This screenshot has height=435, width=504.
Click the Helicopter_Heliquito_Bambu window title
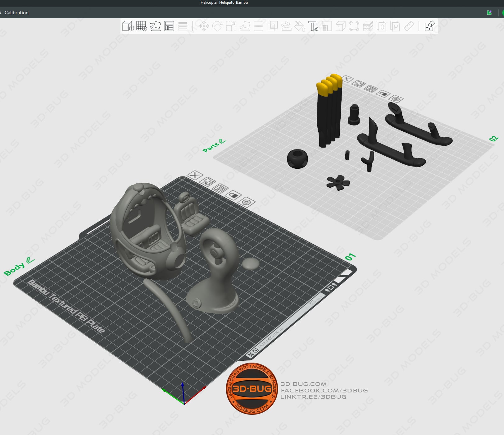click(224, 2)
